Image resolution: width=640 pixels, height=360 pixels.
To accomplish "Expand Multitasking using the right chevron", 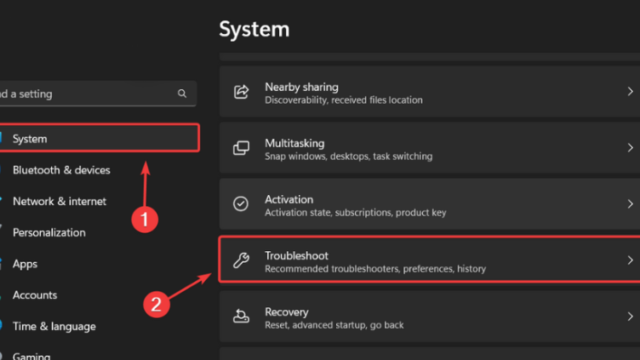I will click(630, 147).
